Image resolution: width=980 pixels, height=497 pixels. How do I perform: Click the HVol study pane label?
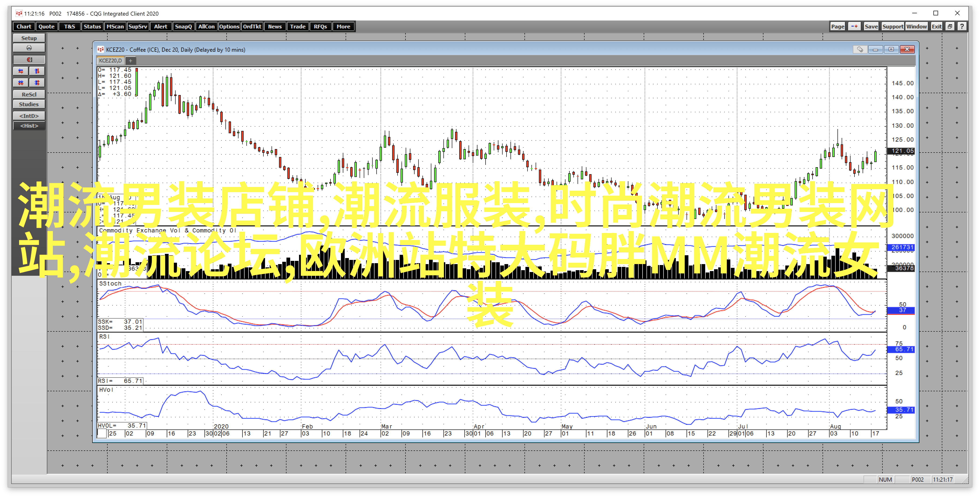click(106, 390)
